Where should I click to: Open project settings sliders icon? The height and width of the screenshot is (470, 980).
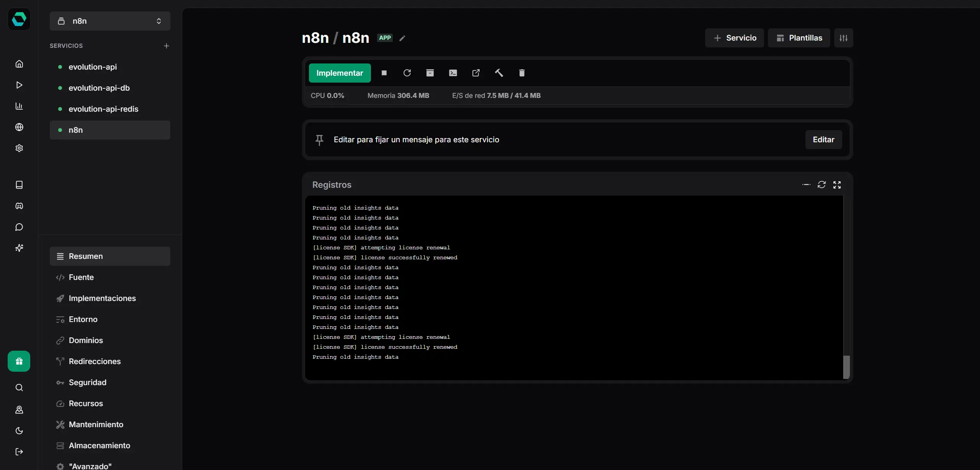843,38
